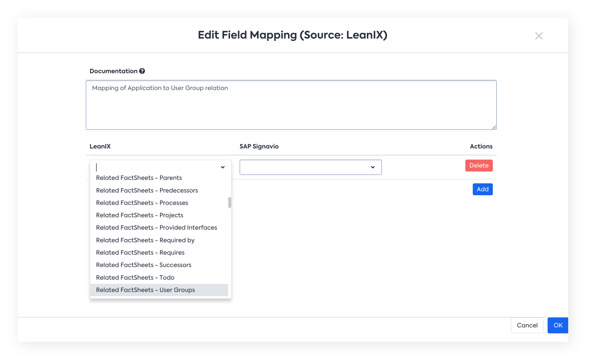The height and width of the screenshot is (364, 590).
Task: Add a new mapping row
Action: pyautogui.click(x=482, y=189)
